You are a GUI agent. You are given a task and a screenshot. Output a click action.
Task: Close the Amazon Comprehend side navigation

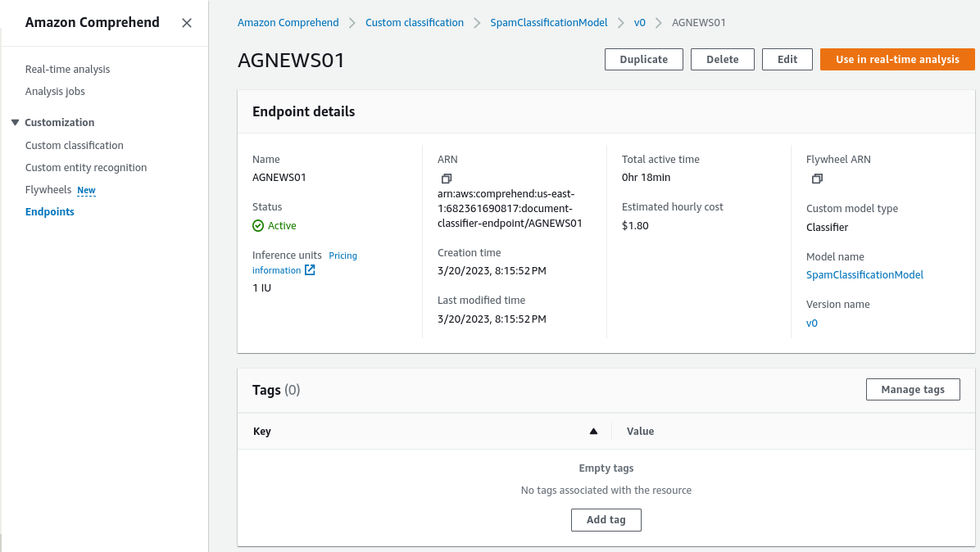(186, 23)
